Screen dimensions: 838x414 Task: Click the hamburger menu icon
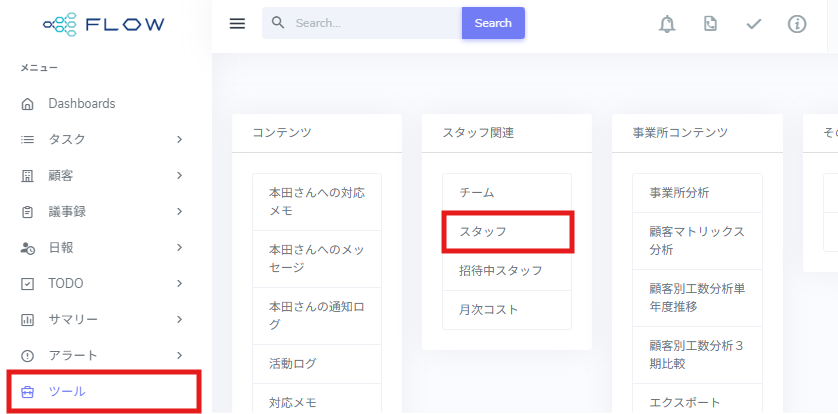pyautogui.click(x=237, y=23)
